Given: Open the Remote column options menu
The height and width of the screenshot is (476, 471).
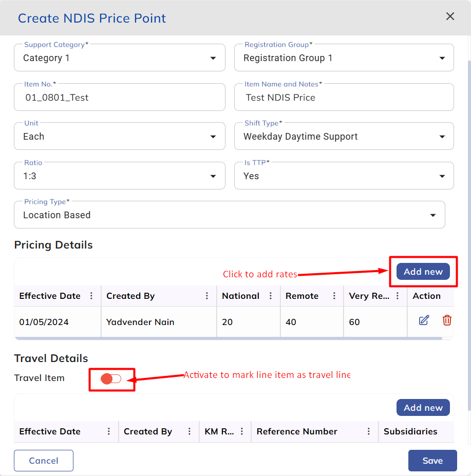Looking at the screenshot, I should tap(334, 296).
